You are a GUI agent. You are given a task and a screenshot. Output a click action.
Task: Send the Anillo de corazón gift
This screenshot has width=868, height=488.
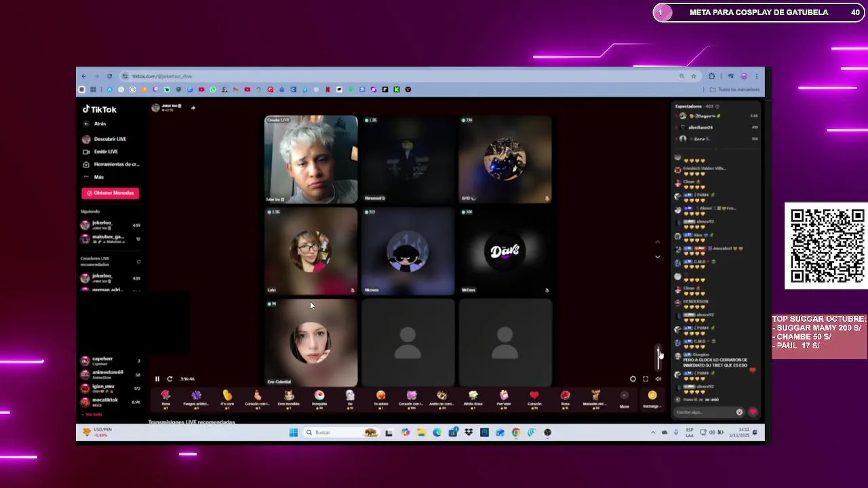[442, 399]
